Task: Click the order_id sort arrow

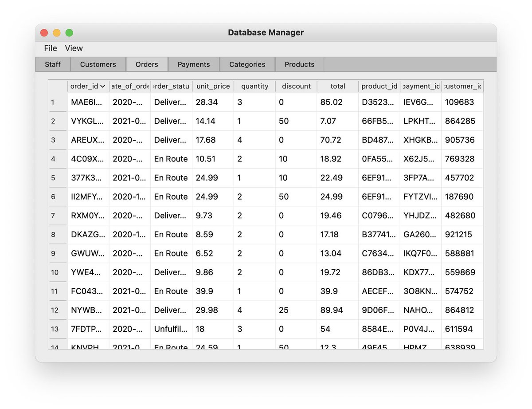Action: point(103,87)
